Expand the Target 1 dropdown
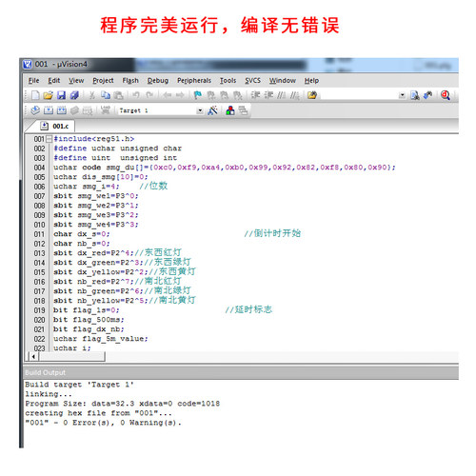Viewport: 476px width, 476px height. click(200, 110)
